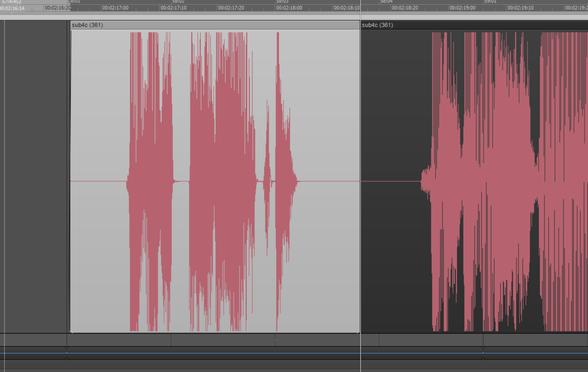Click the 58|04 bar marker on the ruler

(x=386, y=2)
